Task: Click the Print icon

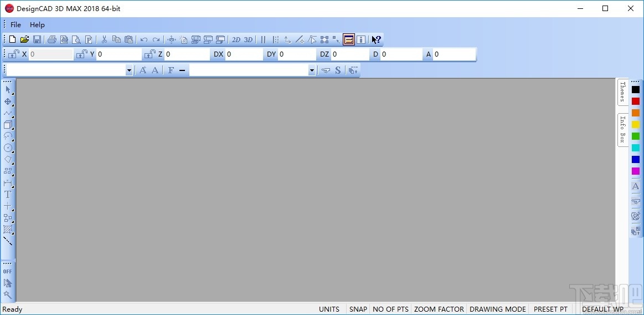Action: (x=51, y=39)
